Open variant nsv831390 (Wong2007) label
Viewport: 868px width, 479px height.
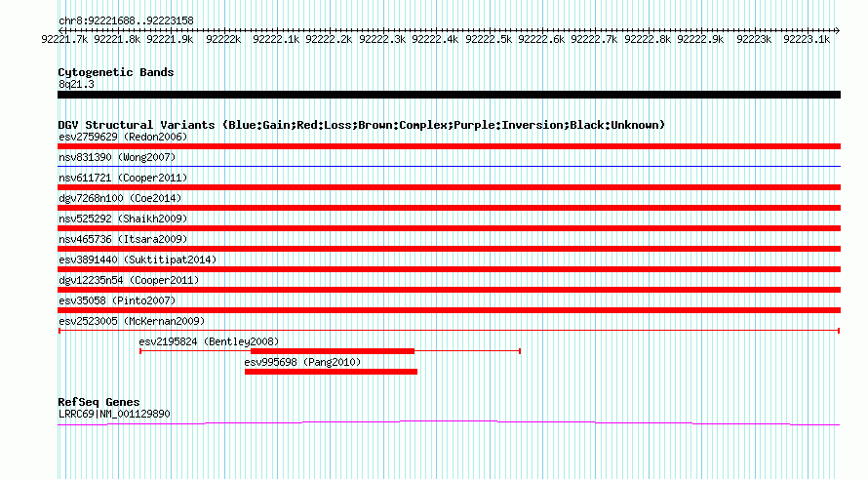(x=117, y=157)
